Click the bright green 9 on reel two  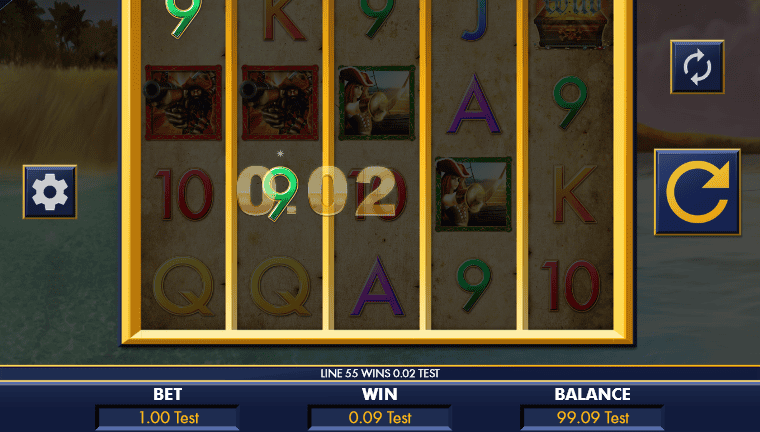[281, 194]
